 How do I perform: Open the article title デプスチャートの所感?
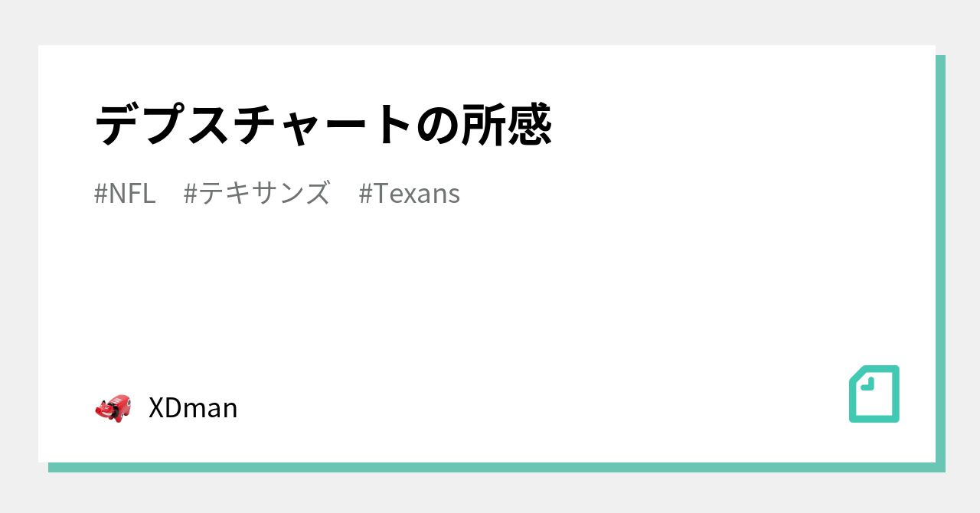tap(322, 125)
